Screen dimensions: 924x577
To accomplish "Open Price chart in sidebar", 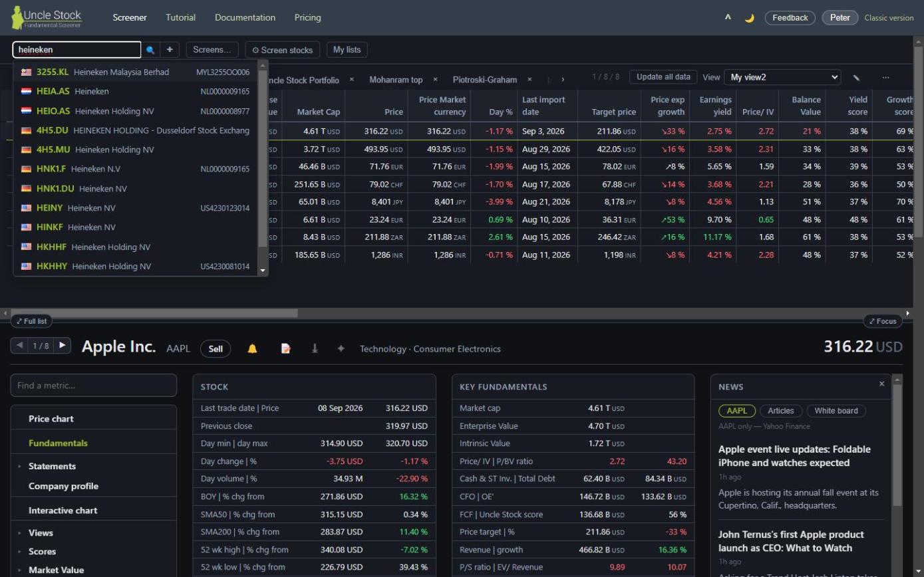I will (51, 419).
